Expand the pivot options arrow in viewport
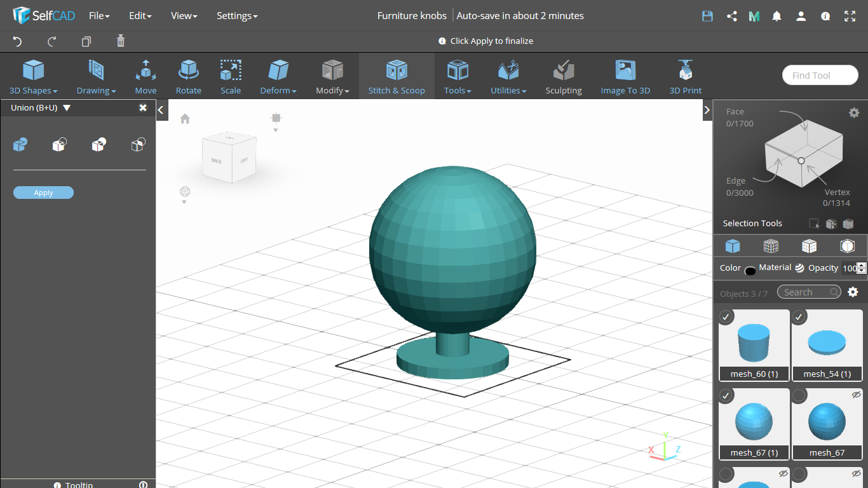This screenshot has width=868, height=488. pyautogui.click(x=276, y=130)
